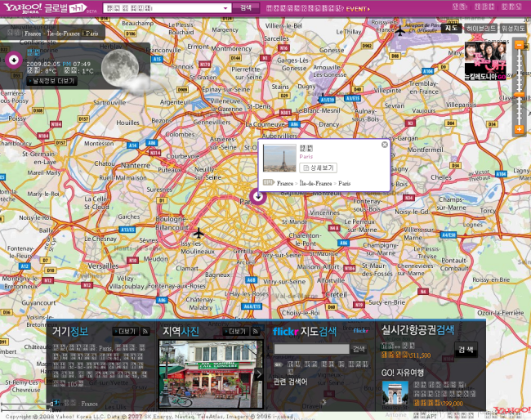
Task: Click the RSS icon in 지역사진 panel
Action: (256, 331)
